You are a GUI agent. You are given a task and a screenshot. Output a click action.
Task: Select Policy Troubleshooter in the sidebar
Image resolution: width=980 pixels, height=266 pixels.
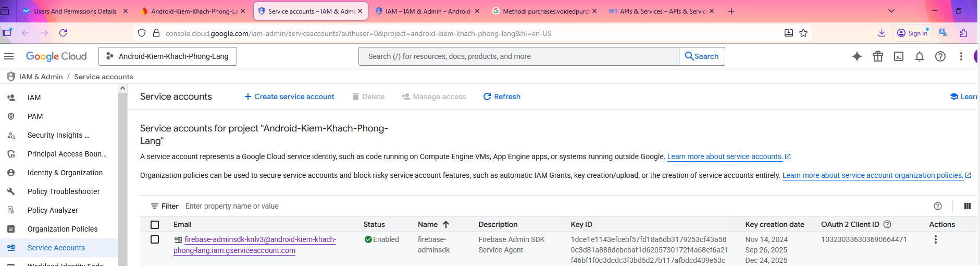64,191
